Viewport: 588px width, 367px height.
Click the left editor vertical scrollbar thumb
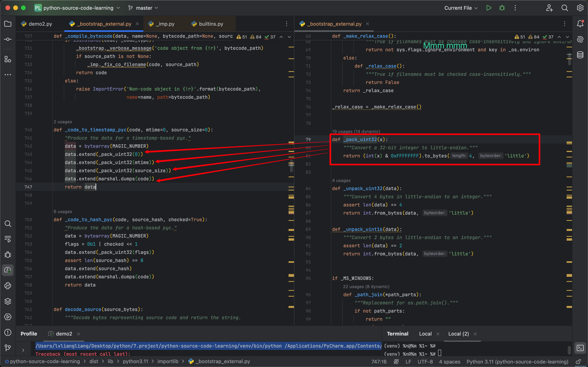pyautogui.click(x=291, y=166)
